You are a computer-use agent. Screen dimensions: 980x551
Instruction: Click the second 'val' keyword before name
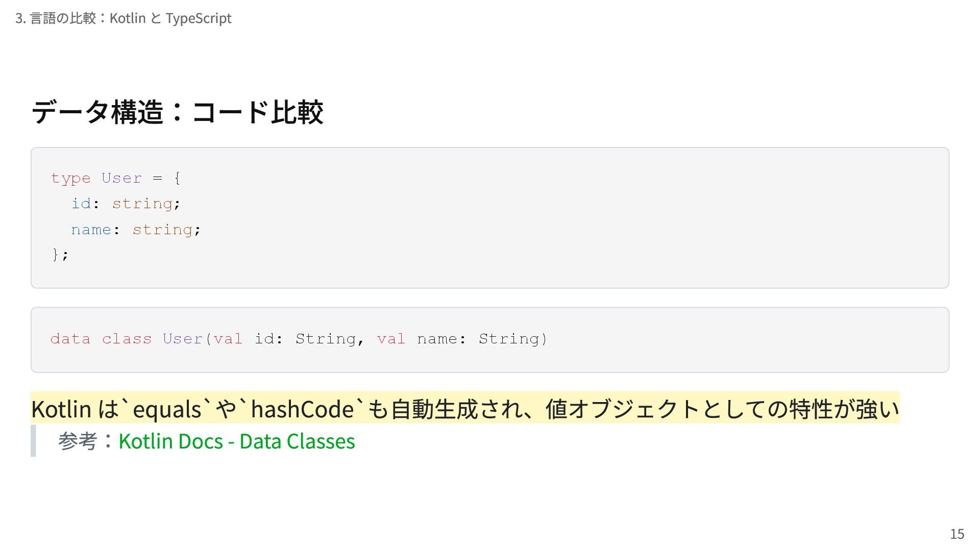(x=391, y=339)
